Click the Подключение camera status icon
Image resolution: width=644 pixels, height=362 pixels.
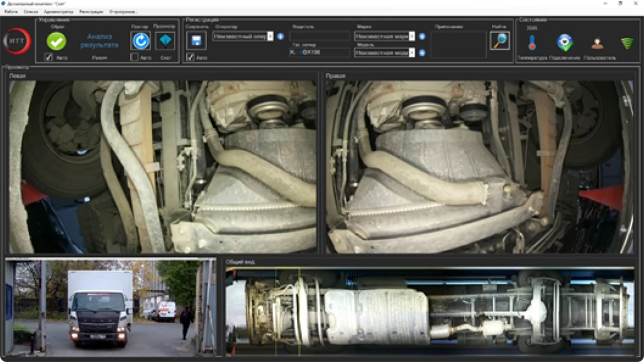(565, 43)
